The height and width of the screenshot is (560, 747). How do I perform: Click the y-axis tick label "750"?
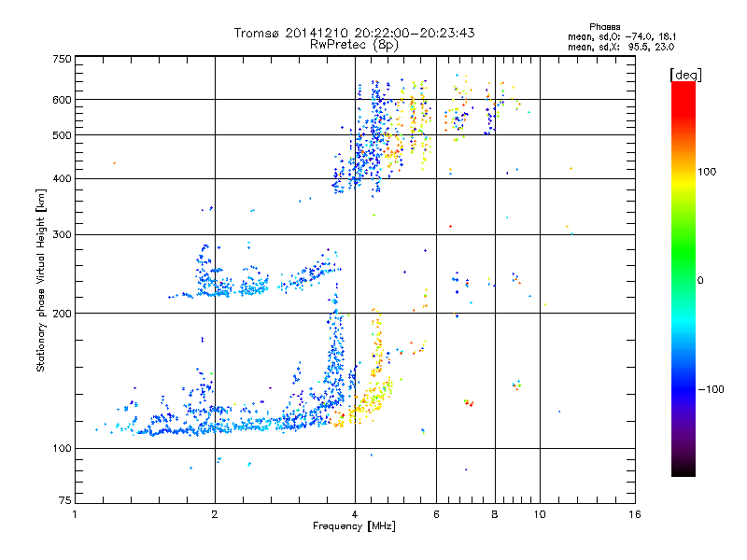[62, 59]
